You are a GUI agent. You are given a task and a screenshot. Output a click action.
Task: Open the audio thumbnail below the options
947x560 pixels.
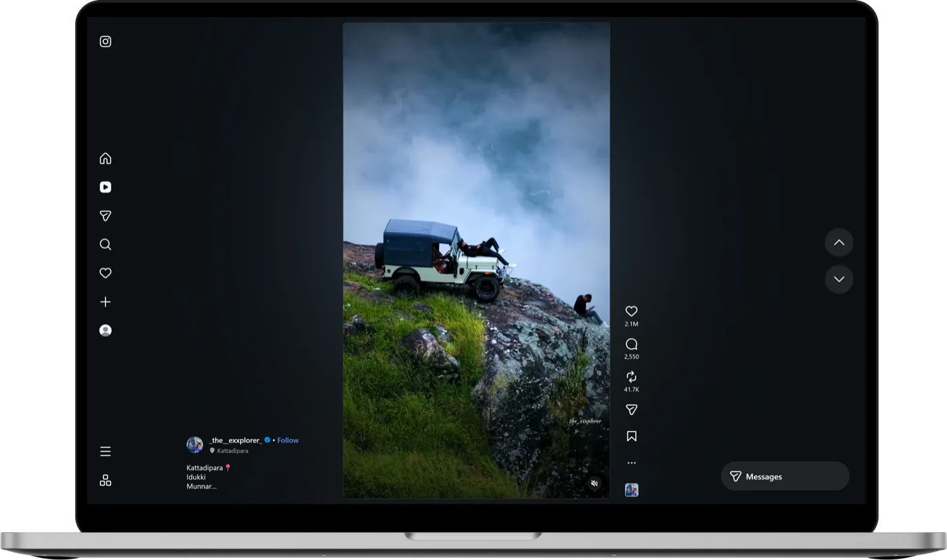(x=631, y=490)
